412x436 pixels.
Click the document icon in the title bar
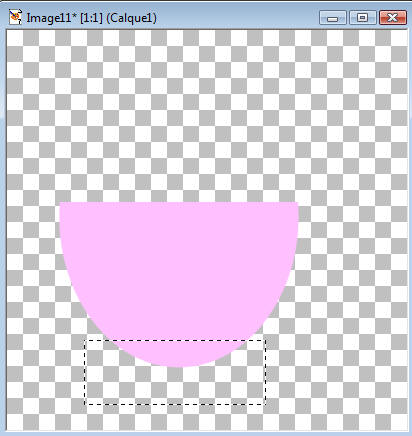tap(15, 17)
